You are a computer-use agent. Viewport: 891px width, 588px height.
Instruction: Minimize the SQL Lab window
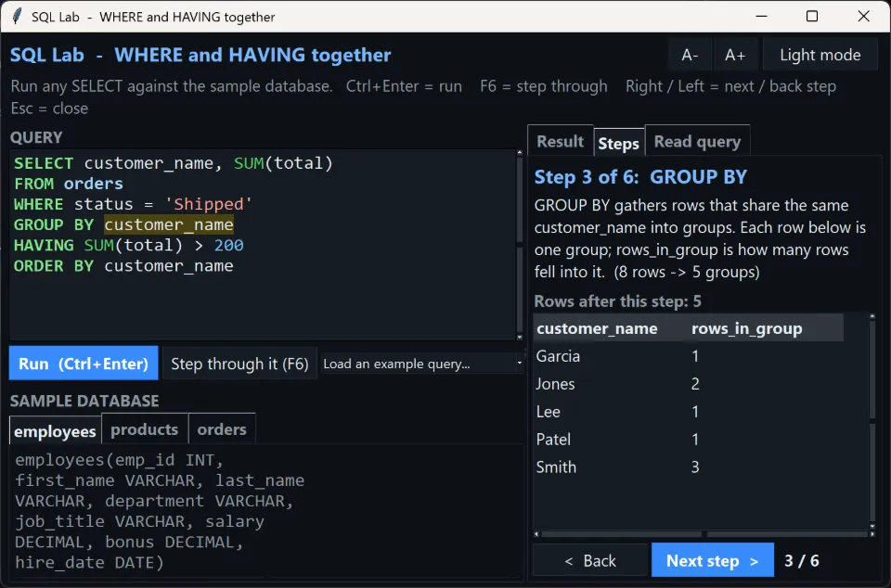(x=761, y=16)
